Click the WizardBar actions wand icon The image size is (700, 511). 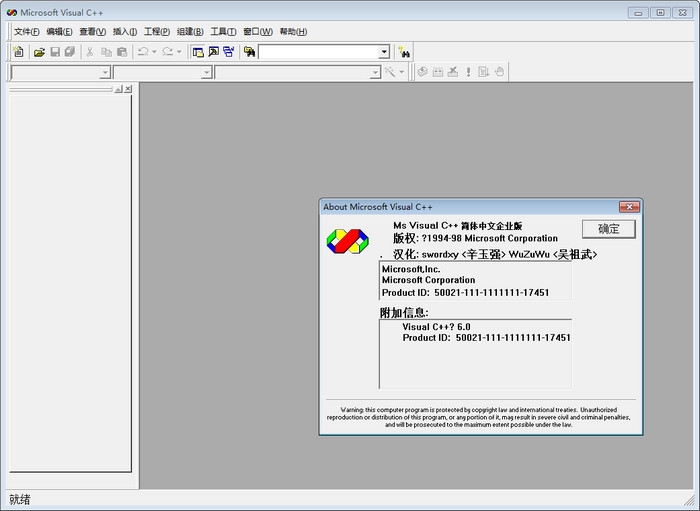click(x=390, y=72)
